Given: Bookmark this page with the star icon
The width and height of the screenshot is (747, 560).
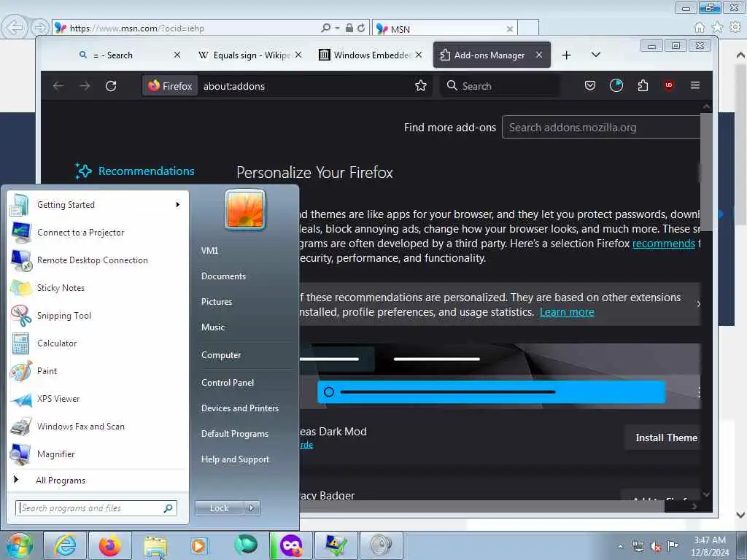Looking at the screenshot, I should pos(421,86).
